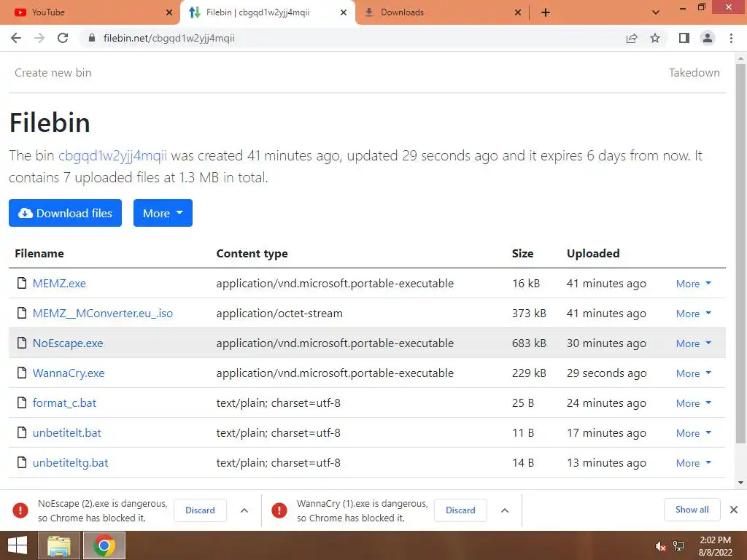The image size is (747, 560).
Task: Click the forward navigation arrow
Action: (x=39, y=38)
